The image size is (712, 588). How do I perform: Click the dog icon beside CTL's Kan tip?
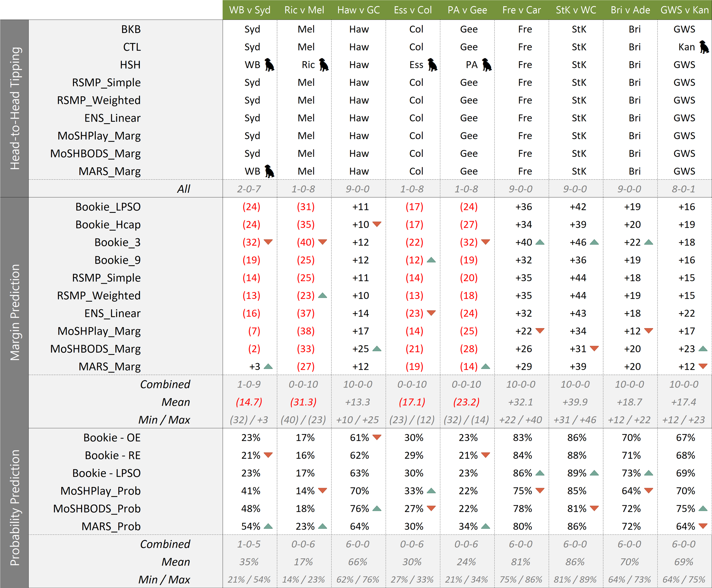pos(704,47)
